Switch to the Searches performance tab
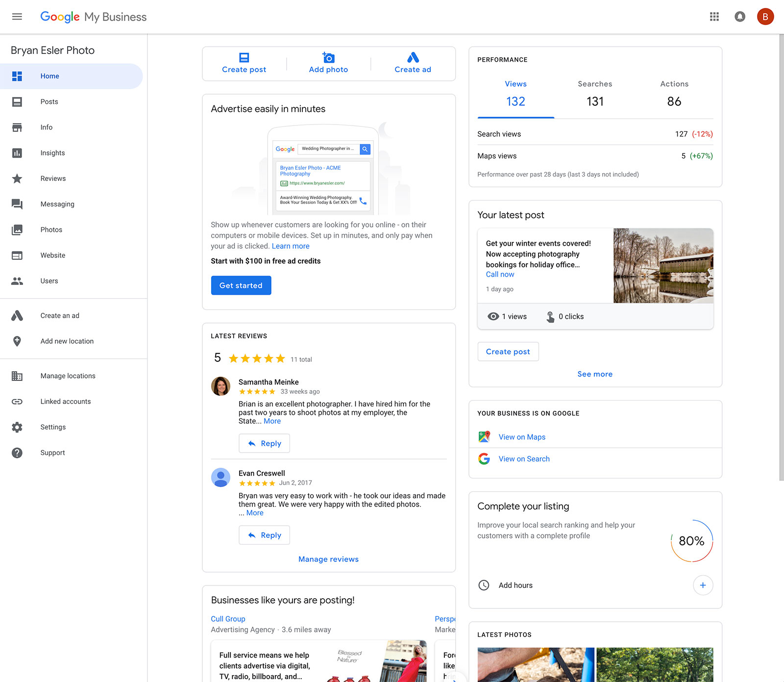The image size is (784, 682). [595, 93]
